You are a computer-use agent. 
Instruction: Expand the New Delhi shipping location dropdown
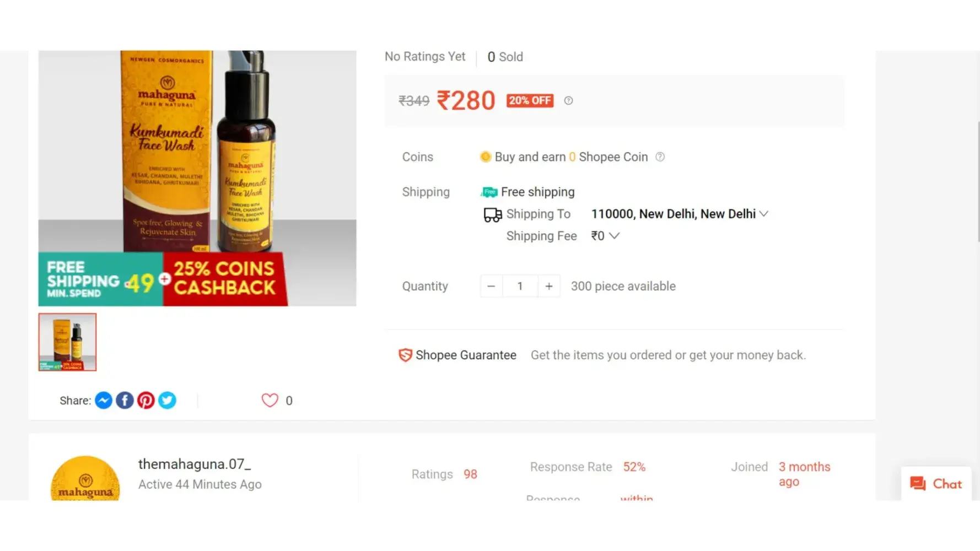(x=763, y=214)
